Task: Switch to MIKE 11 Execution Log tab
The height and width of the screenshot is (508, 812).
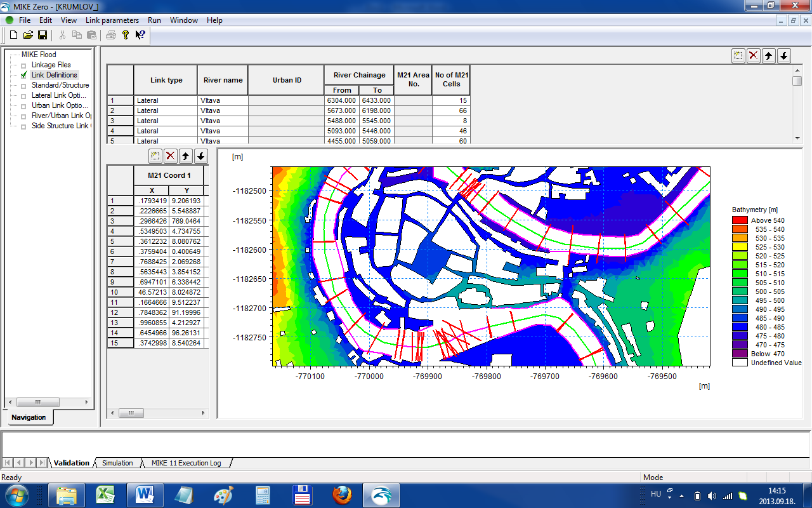Action: tap(186, 463)
